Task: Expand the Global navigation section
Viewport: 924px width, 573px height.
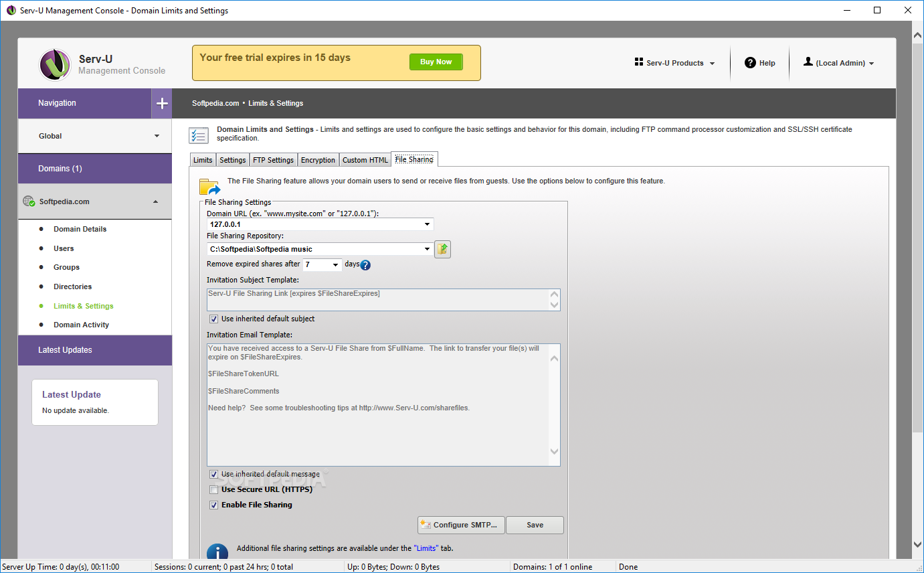Action: point(95,136)
